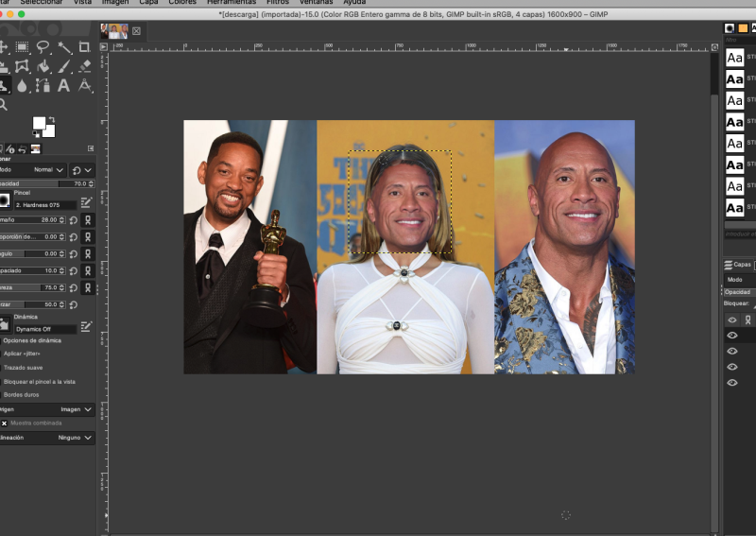Expand the Opciones de dinámica section
The width and height of the screenshot is (756, 536).
tap(32, 340)
